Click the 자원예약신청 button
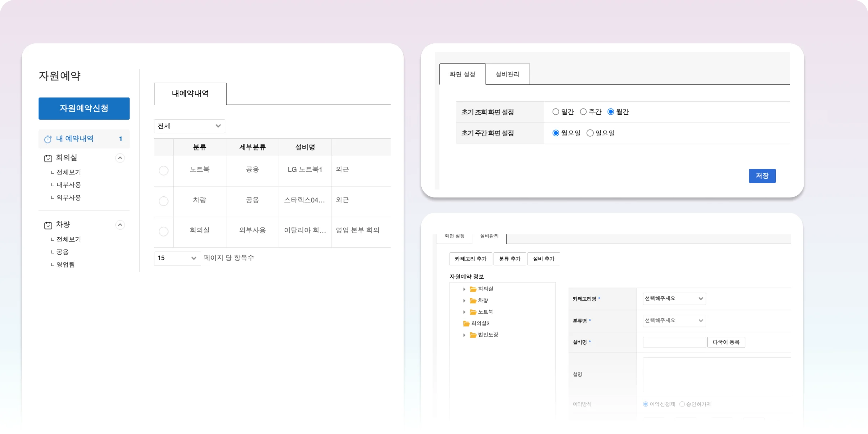Screen dimensions: 868x434 (x=84, y=109)
